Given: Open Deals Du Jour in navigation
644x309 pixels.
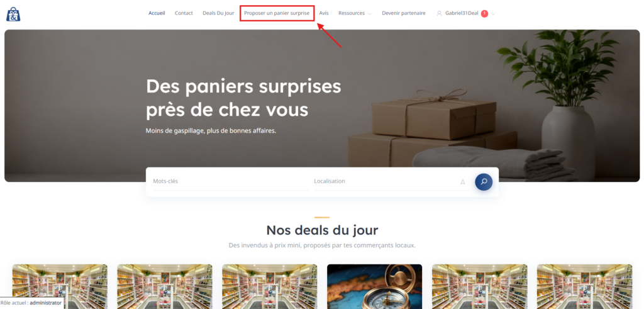Looking at the screenshot, I should point(218,13).
